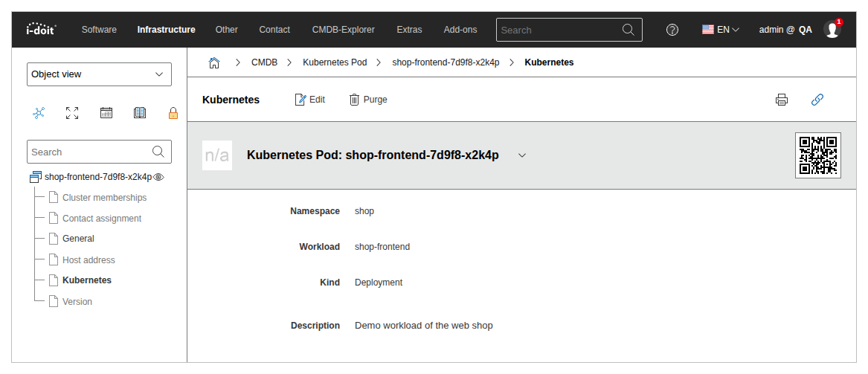Click the i-doit logo
The image size is (868, 374).
[41, 29]
